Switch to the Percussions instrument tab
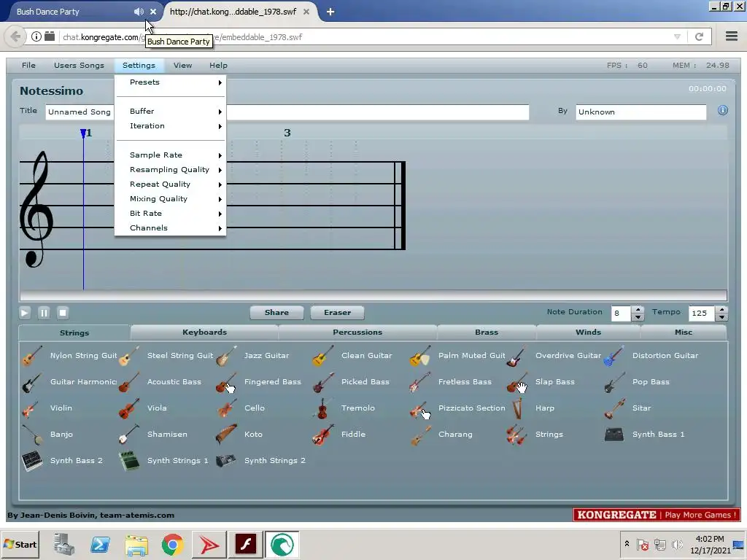Screen dimensions: 747x560 [357, 332]
